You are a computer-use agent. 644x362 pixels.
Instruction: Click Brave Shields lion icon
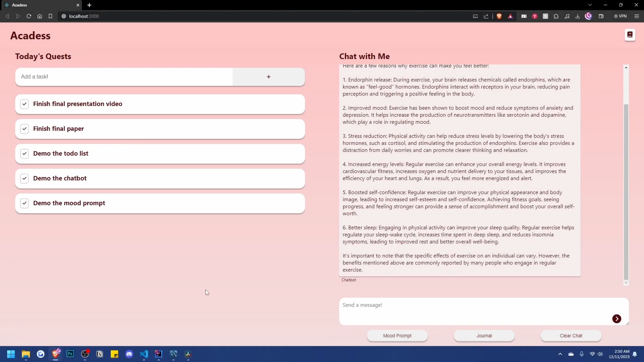tap(499, 16)
